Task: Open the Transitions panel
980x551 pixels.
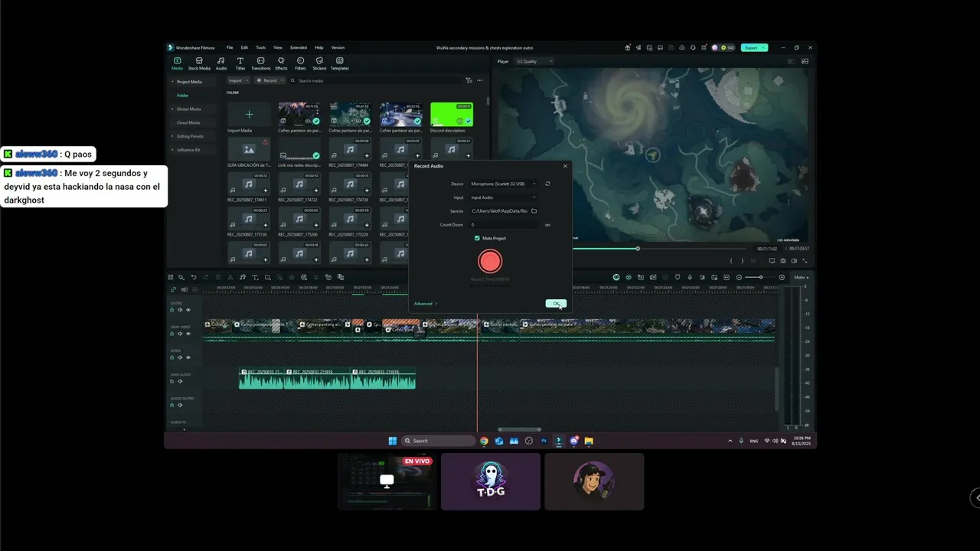Action: click(x=261, y=64)
